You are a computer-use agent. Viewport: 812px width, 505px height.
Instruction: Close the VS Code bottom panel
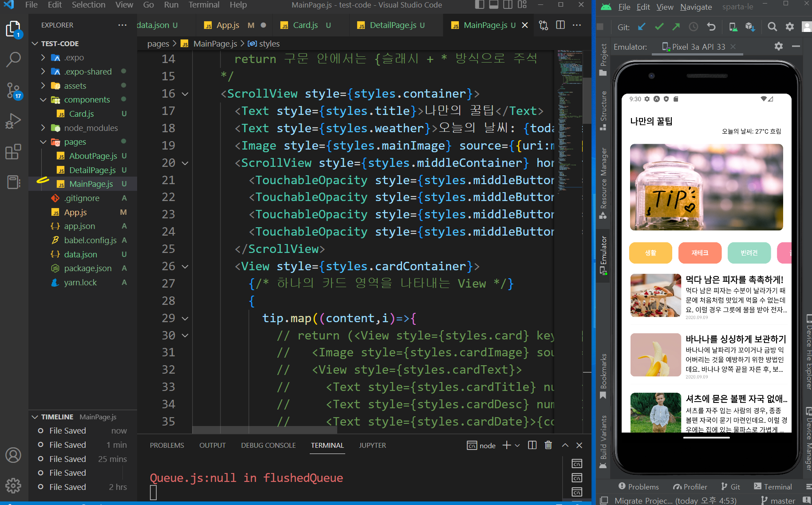coord(579,445)
